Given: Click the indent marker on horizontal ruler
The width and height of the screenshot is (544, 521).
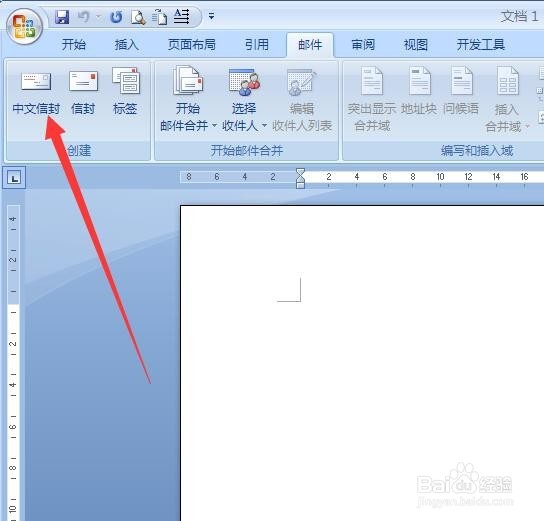Looking at the screenshot, I should pos(300,178).
